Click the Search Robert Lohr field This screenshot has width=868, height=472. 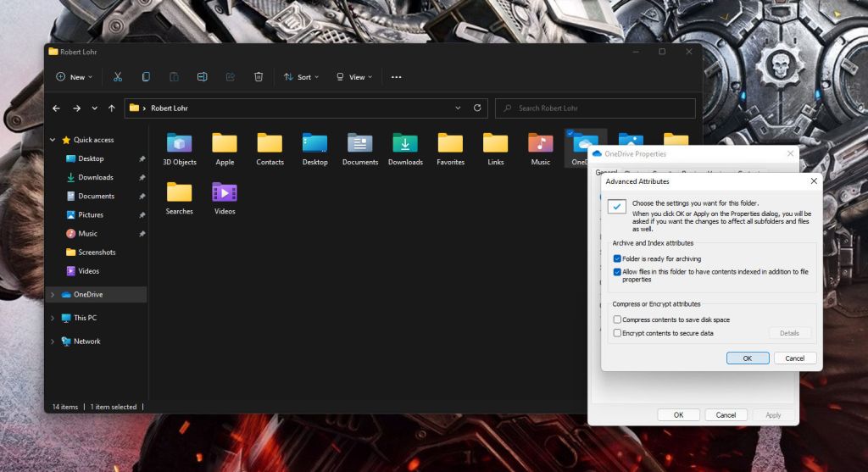(595, 108)
